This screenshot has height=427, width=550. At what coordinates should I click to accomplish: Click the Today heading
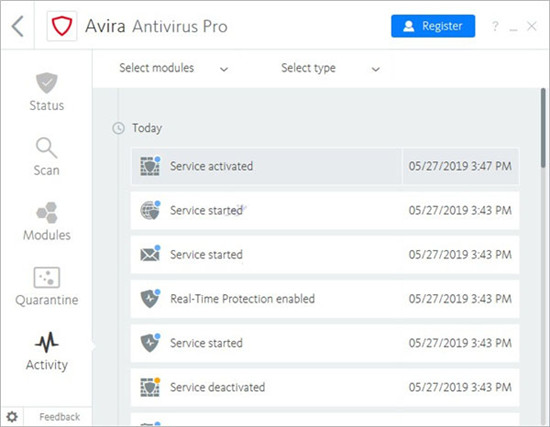coord(147,128)
